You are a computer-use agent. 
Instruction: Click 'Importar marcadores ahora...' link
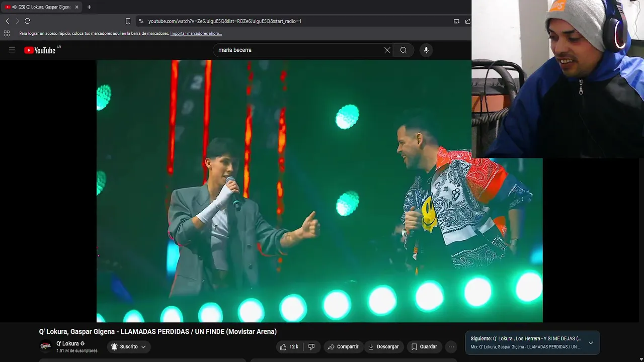(x=196, y=34)
